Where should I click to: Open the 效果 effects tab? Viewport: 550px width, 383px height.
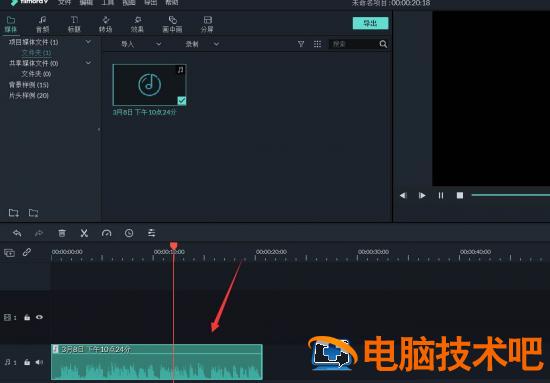137,25
